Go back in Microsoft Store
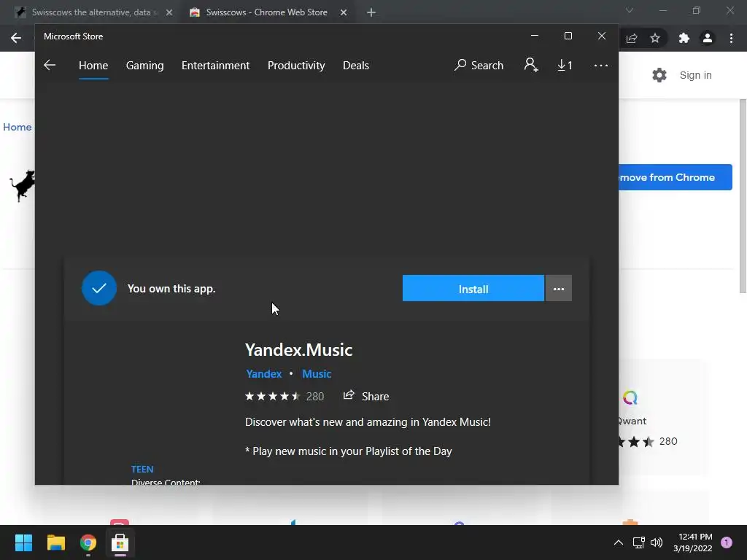 tap(50, 65)
